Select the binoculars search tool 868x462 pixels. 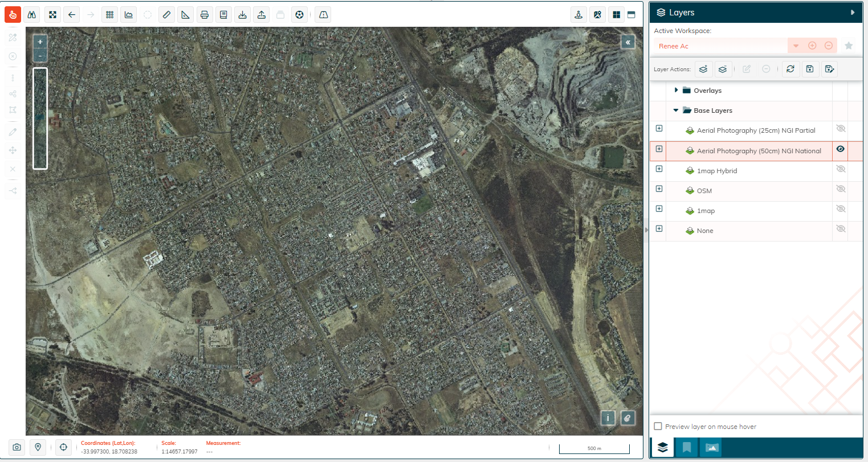coord(32,15)
